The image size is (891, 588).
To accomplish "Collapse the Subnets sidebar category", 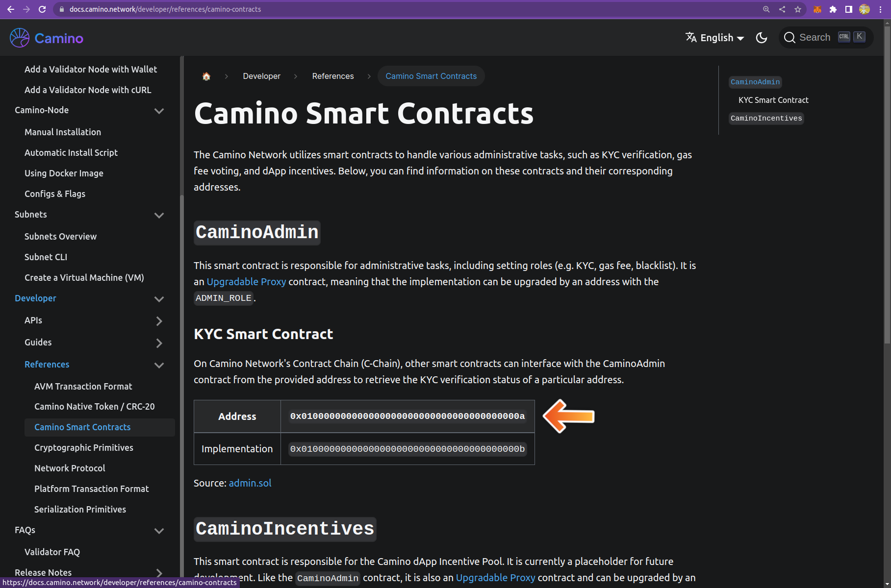I will [159, 215].
